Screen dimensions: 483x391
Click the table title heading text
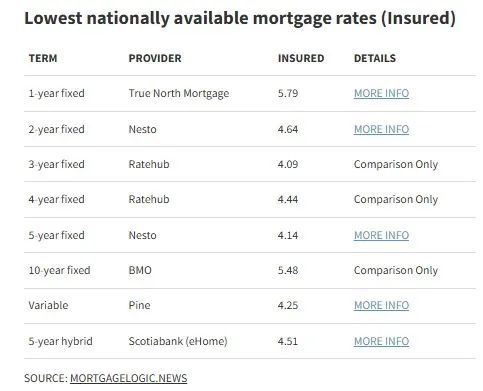240,18
